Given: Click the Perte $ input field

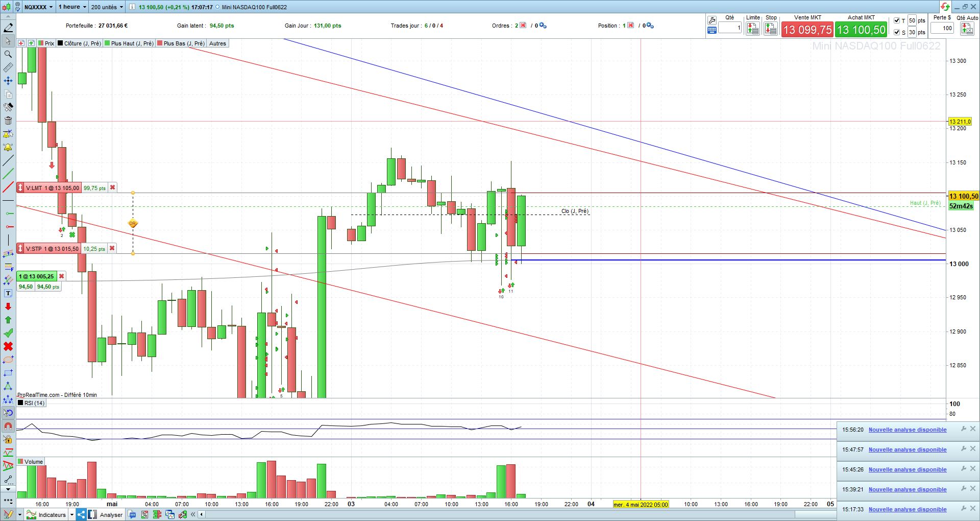Looking at the screenshot, I should click(942, 28).
